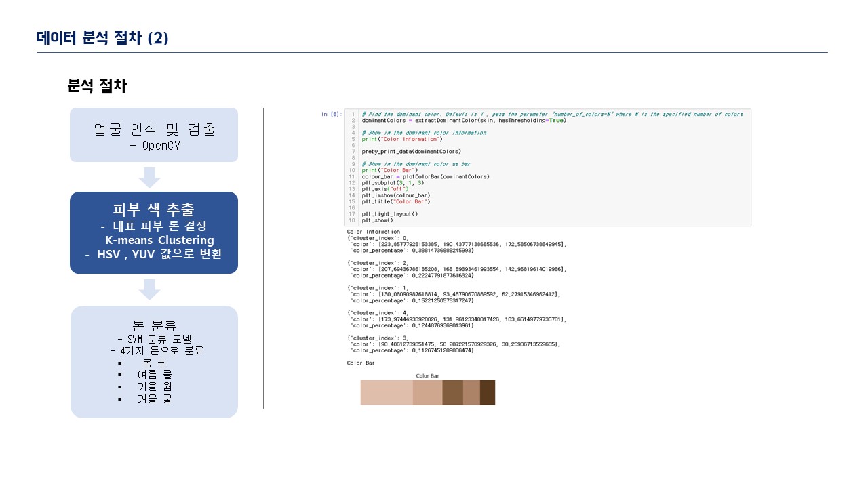The width and height of the screenshot is (868, 488).
Task: Click the arrow below the OpenCV box
Action: pyautogui.click(x=149, y=178)
